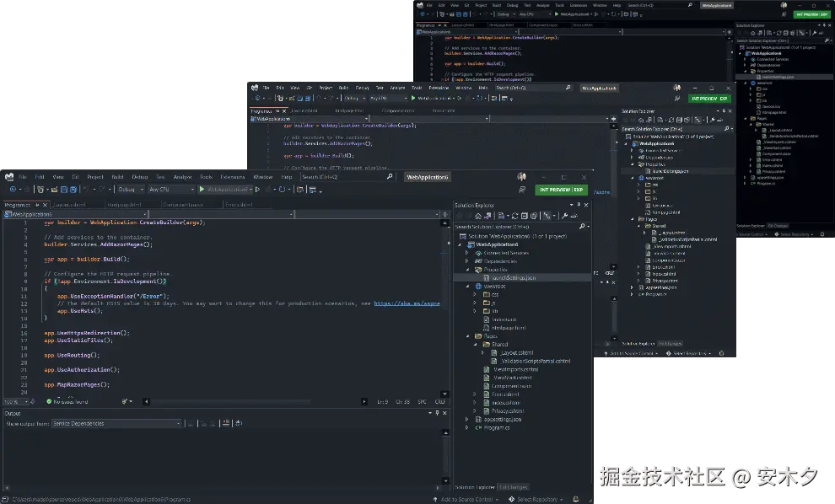
Task: Click the Solution Explorer home icon in front window
Action: click(x=478, y=216)
